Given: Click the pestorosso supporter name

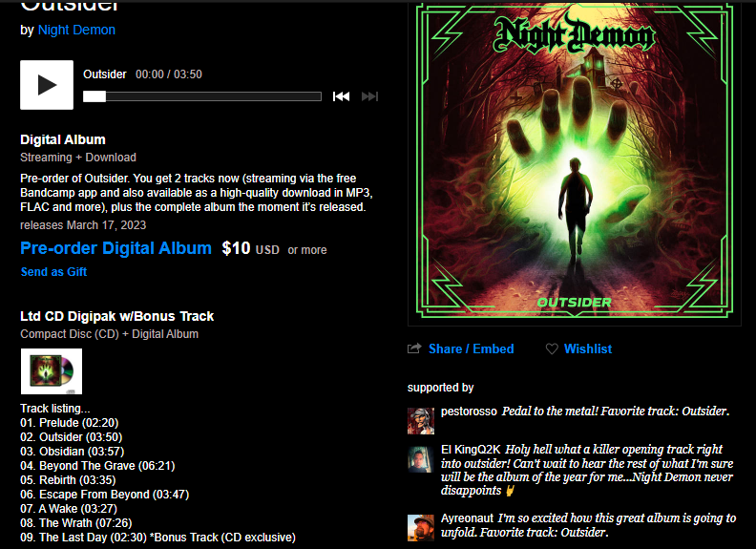Looking at the screenshot, I should click(469, 411).
